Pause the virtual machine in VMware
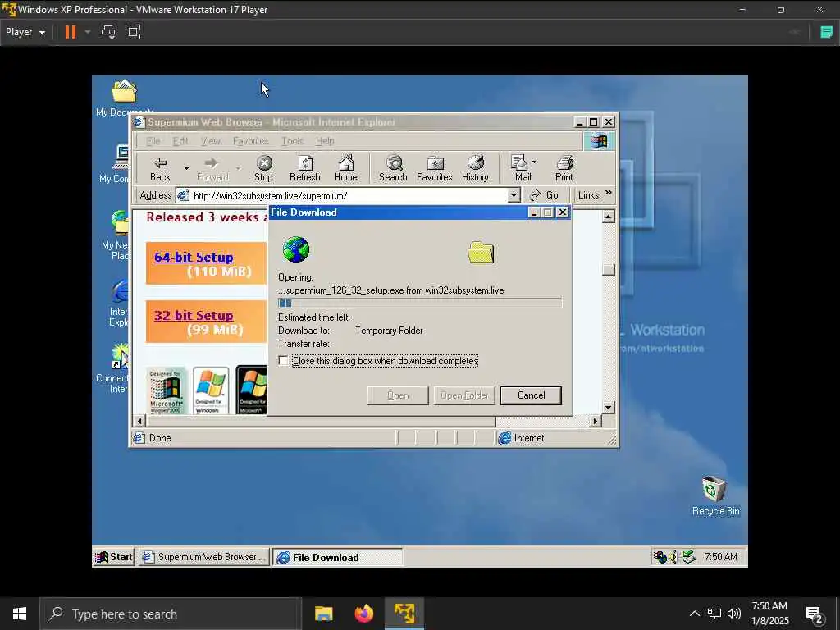The height and width of the screenshot is (630, 840). [71, 32]
